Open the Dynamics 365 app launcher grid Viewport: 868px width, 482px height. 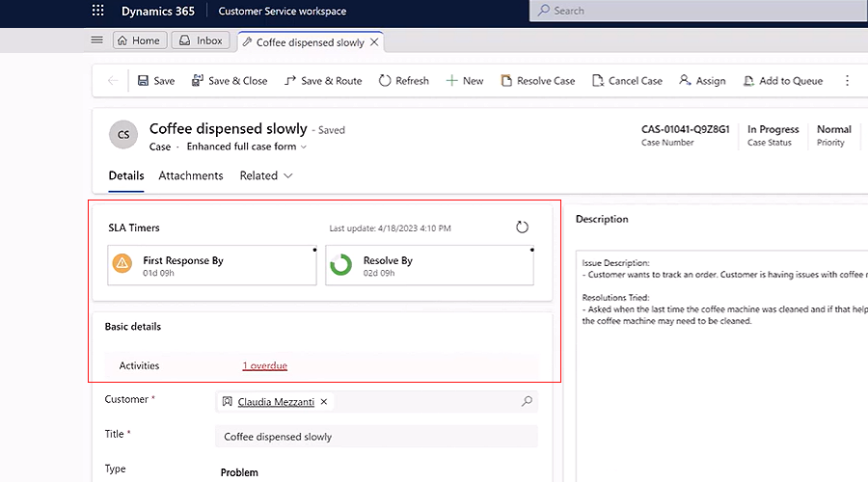(x=97, y=12)
